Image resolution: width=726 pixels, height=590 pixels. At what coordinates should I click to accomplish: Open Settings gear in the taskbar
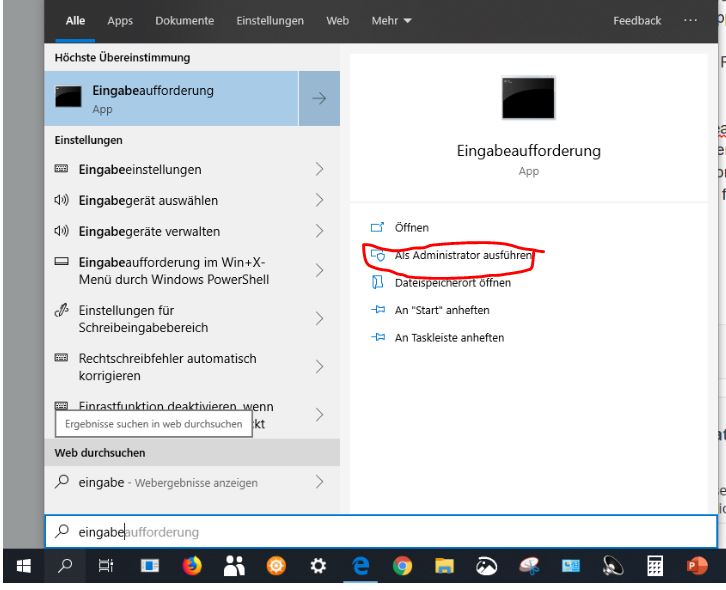point(318,565)
